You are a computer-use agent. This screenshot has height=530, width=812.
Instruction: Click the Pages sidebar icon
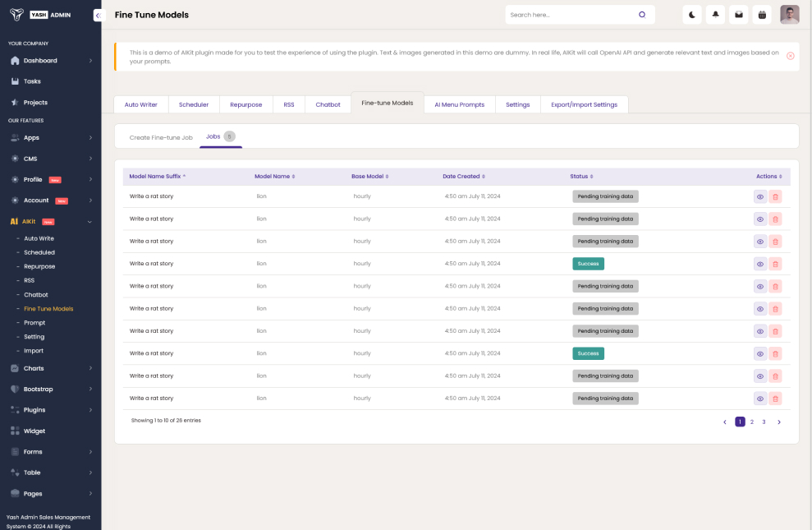(x=15, y=494)
